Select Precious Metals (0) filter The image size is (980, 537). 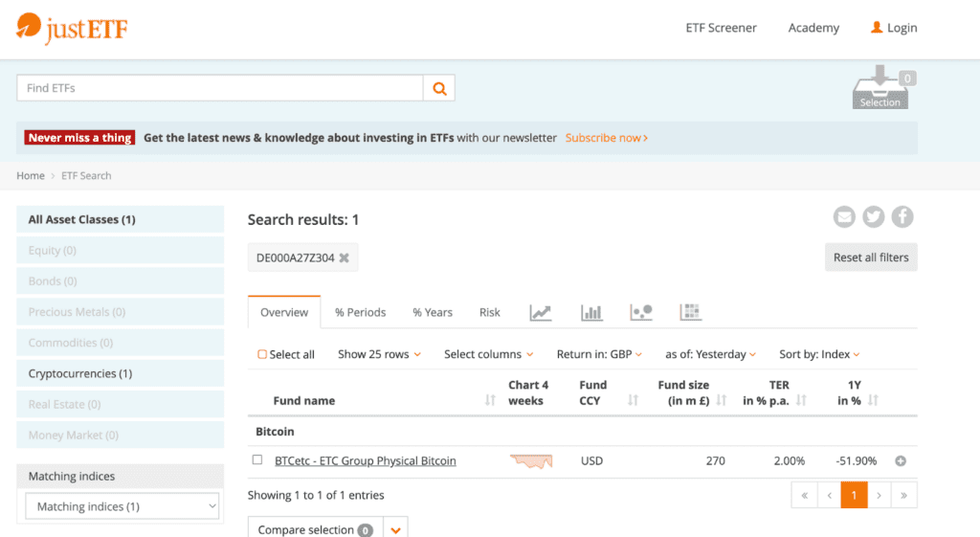tap(120, 311)
